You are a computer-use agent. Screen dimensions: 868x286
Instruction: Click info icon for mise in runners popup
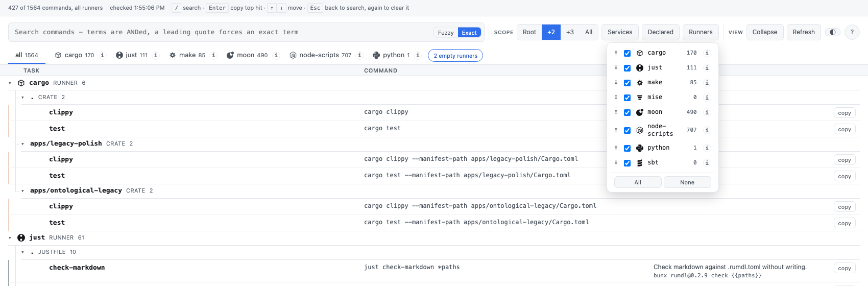point(707,98)
